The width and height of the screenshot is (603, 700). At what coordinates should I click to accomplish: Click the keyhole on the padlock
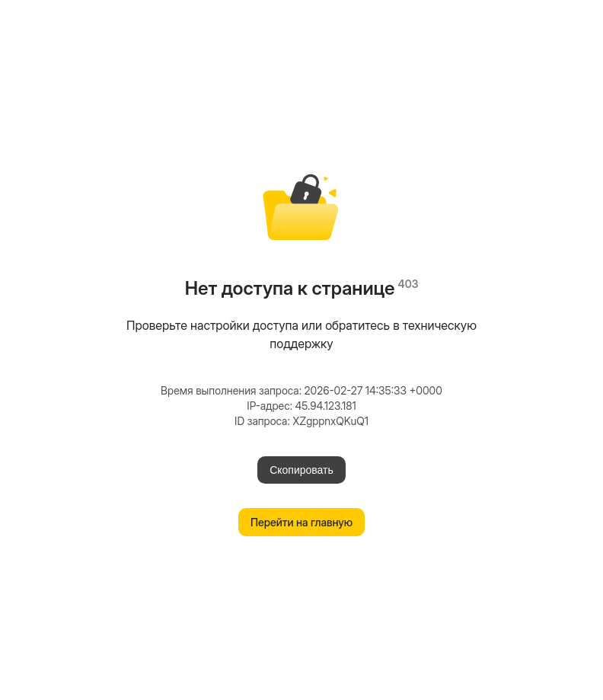point(306,195)
